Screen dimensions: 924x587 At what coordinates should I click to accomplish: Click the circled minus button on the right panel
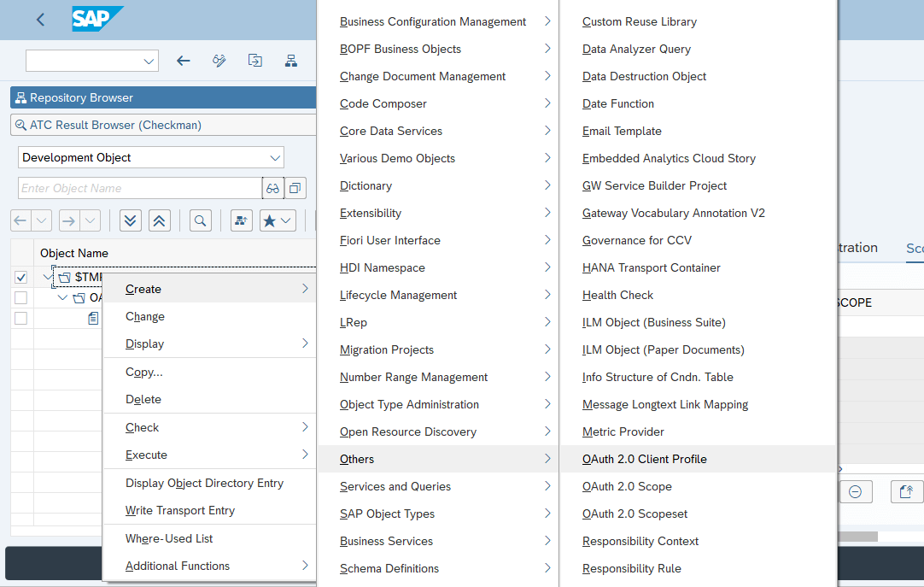click(856, 491)
